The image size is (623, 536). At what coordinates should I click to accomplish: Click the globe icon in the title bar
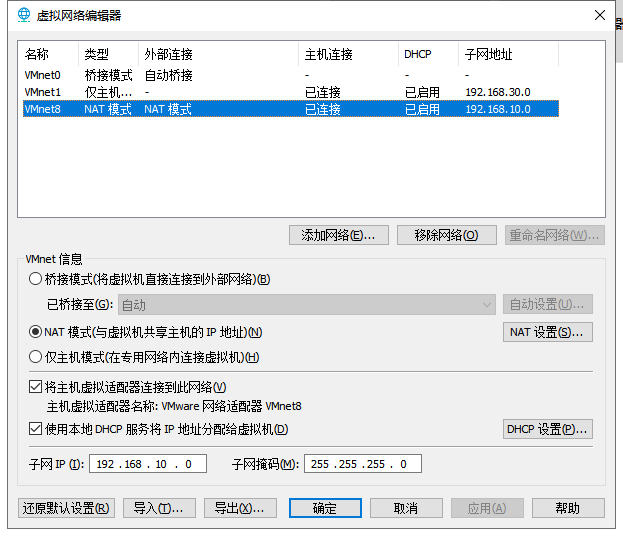click(x=24, y=15)
